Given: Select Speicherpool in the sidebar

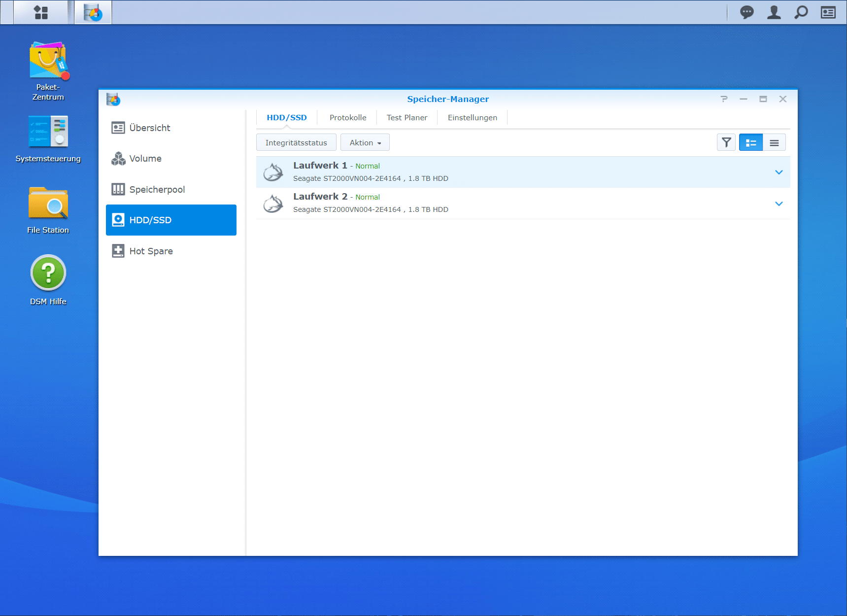Looking at the screenshot, I should 157,190.
